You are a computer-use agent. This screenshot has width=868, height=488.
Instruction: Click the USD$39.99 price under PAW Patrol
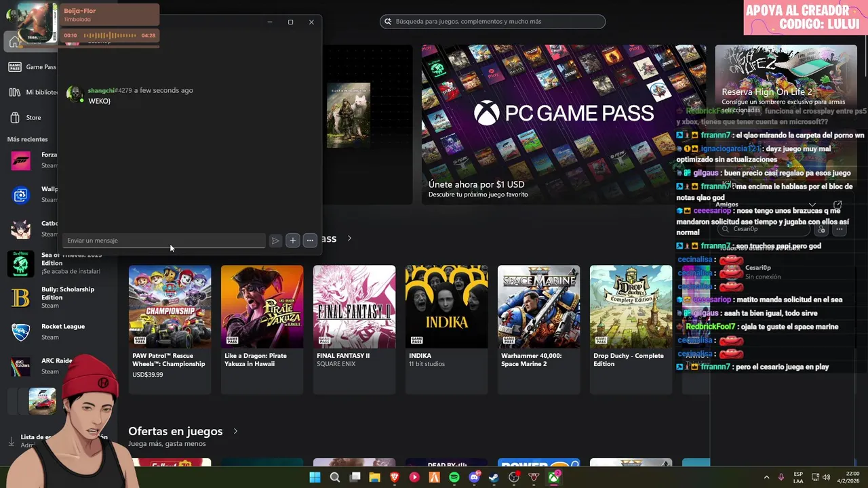[x=147, y=375]
